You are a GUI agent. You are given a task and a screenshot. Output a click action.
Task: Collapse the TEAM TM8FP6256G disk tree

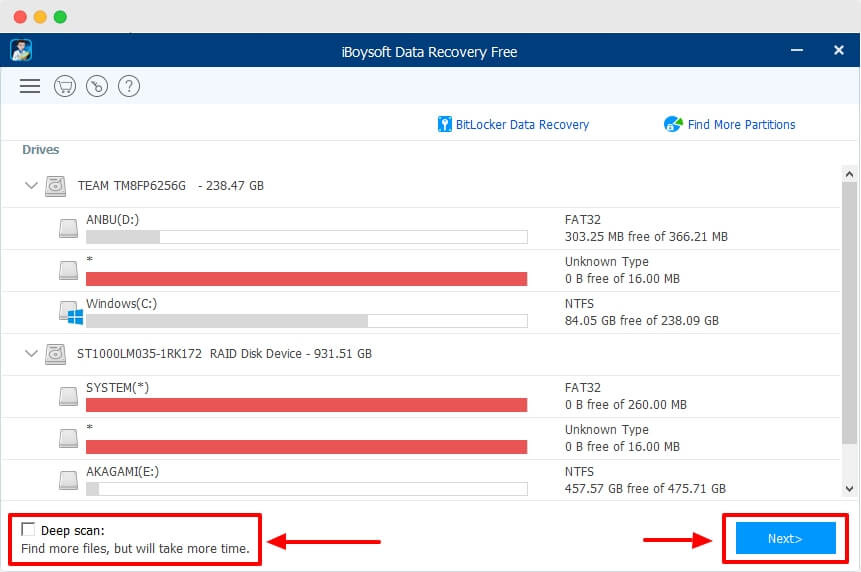31,186
